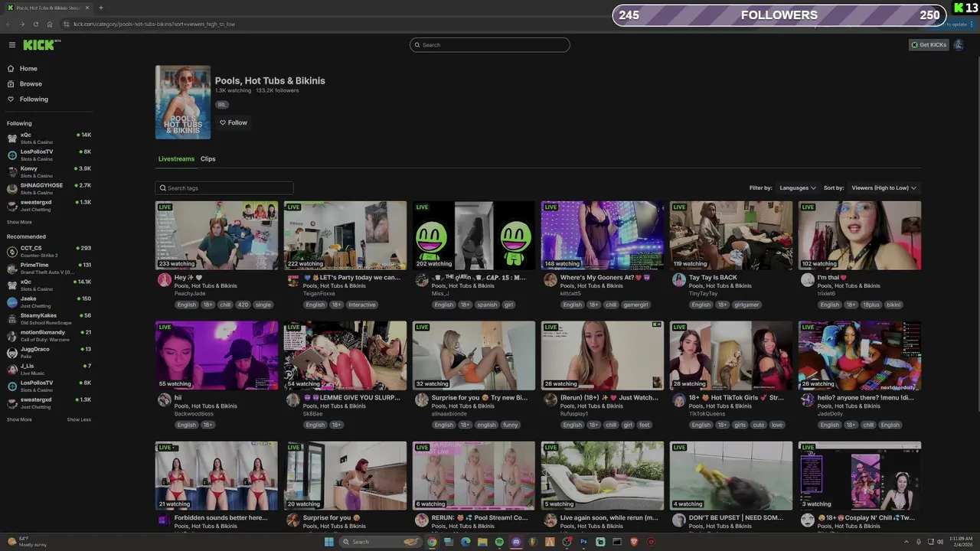980x551 pixels.
Task: Click the girlgamer tag under TinyTayTay
Action: (746, 305)
